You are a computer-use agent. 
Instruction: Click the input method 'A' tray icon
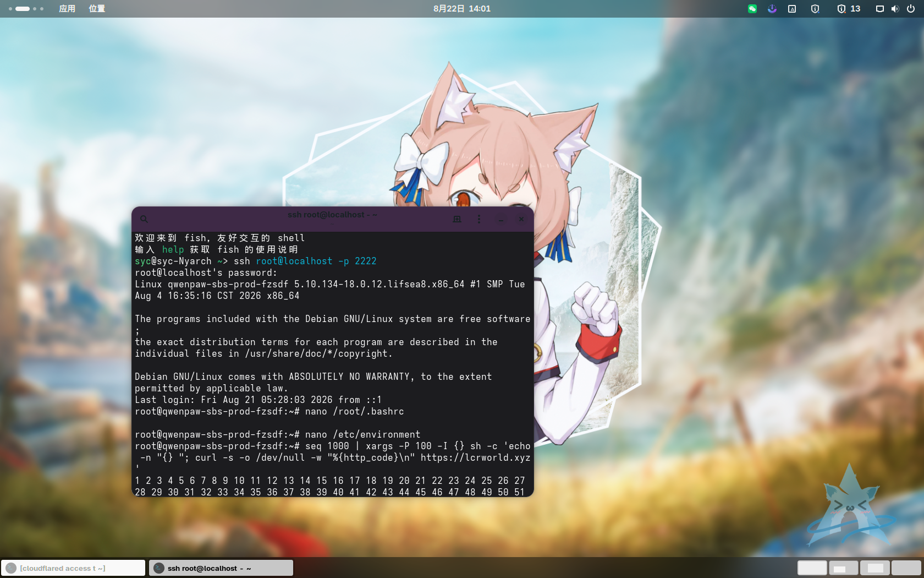[792, 9]
